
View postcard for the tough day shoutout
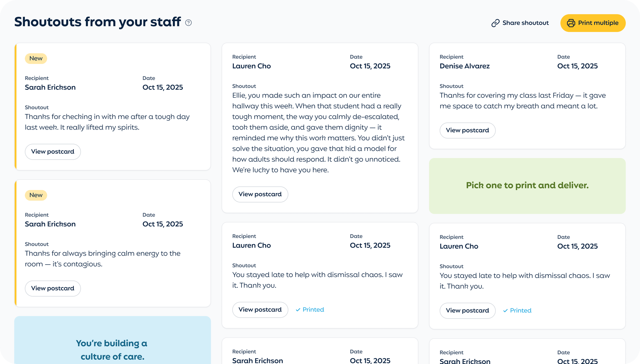(x=53, y=152)
